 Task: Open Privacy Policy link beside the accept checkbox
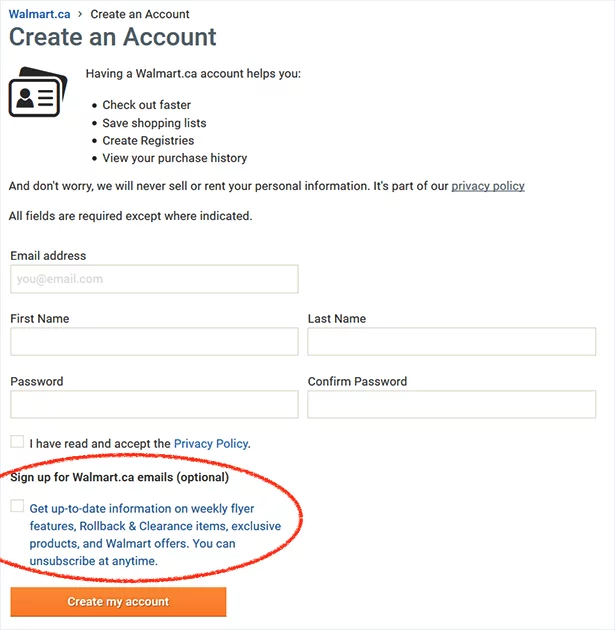pos(211,443)
